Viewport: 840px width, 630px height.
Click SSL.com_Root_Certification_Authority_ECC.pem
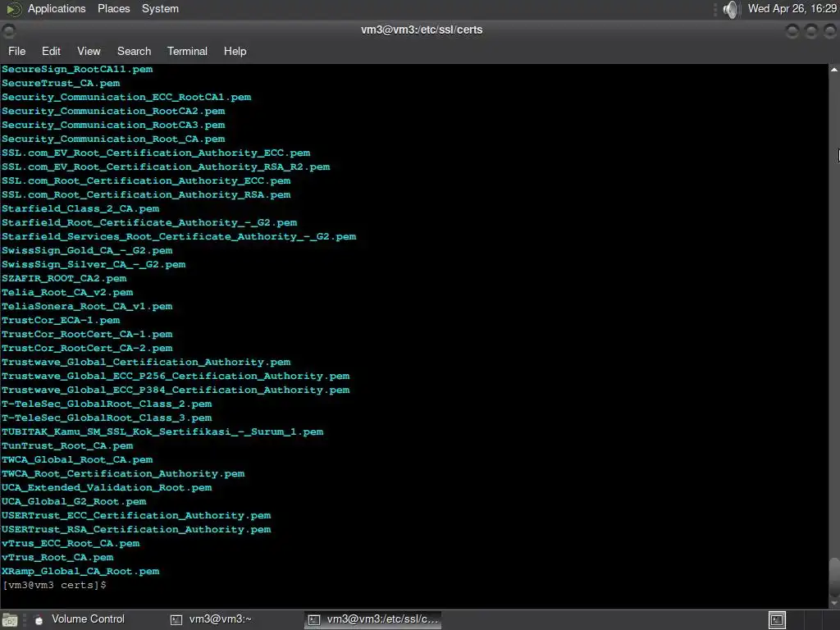146,180
